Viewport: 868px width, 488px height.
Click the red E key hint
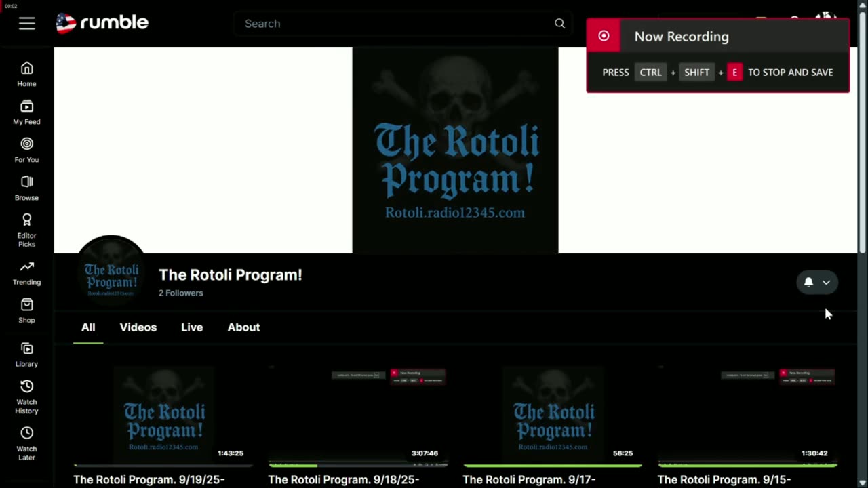point(734,73)
